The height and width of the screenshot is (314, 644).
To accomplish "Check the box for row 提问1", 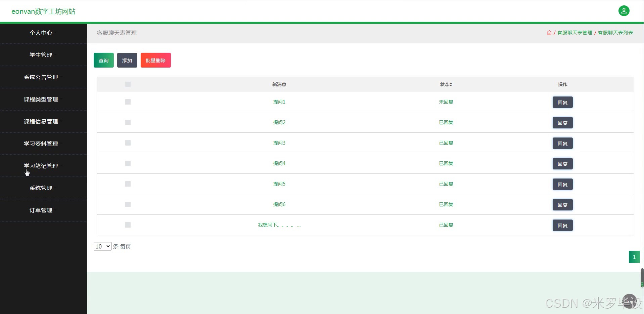I will [x=128, y=102].
